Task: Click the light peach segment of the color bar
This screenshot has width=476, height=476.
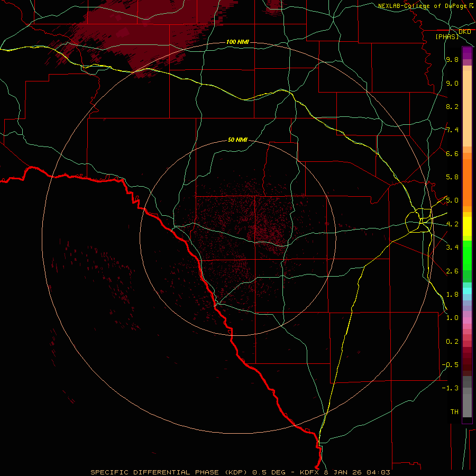Action: [x=467, y=108]
